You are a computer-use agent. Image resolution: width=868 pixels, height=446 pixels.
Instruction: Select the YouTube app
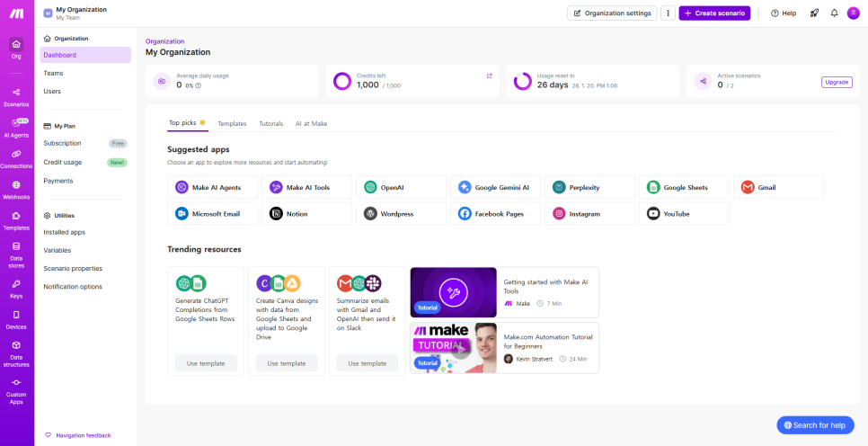point(684,213)
